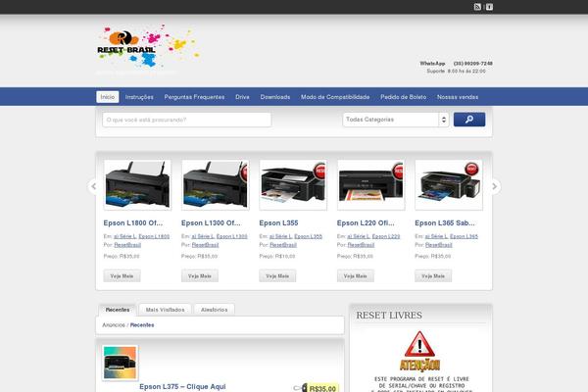This screenshot has width=588, height=392.
Task: Open the Downloads menu item
Action: pyautogui.click(x=275, y=97)
